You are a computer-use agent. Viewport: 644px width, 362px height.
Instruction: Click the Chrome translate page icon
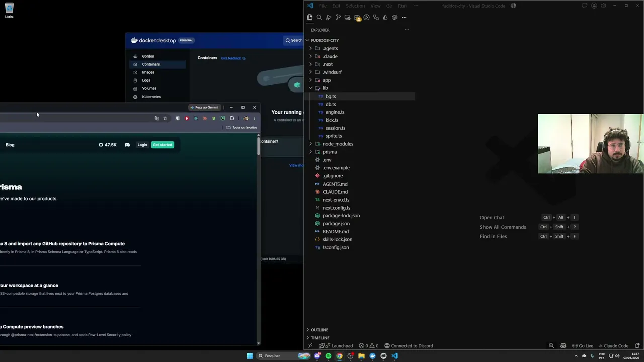157,118
